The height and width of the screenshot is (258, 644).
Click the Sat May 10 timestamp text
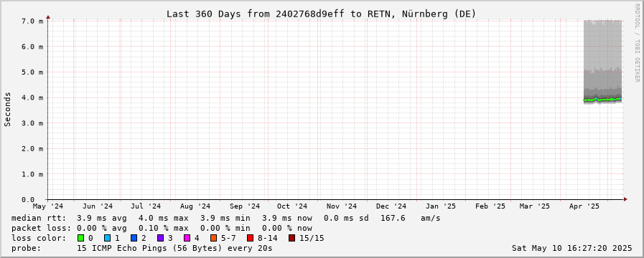pos(571,248)
